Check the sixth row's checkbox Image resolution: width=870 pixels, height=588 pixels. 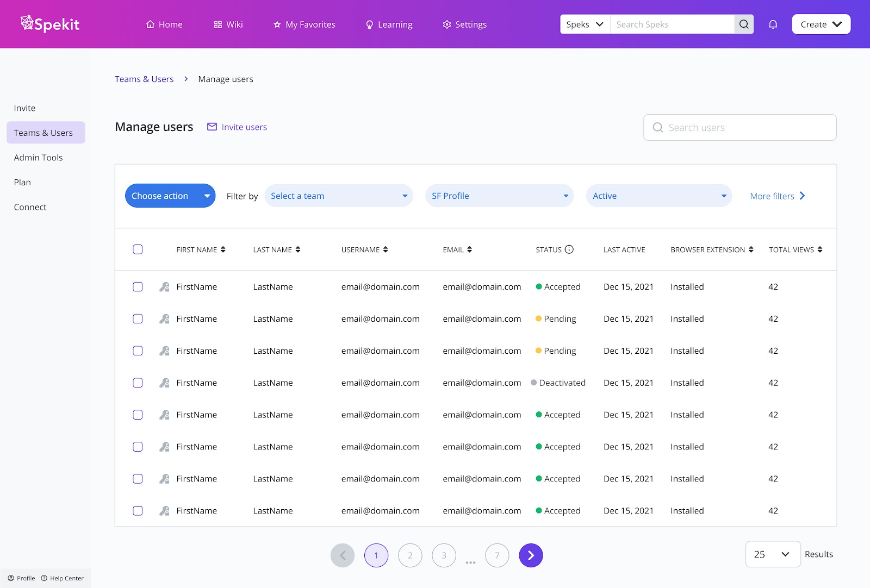(138, 447)
